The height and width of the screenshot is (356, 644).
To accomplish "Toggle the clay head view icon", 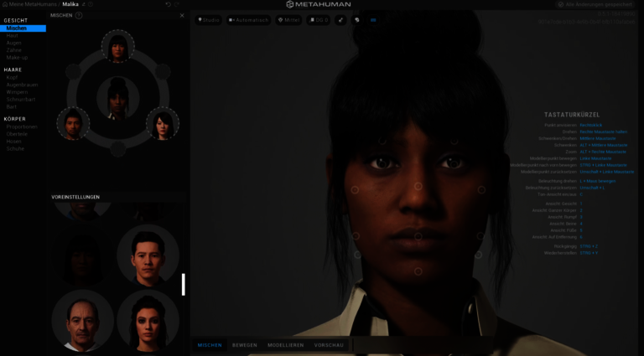I will pyautogui.click(x=357, y=20).
